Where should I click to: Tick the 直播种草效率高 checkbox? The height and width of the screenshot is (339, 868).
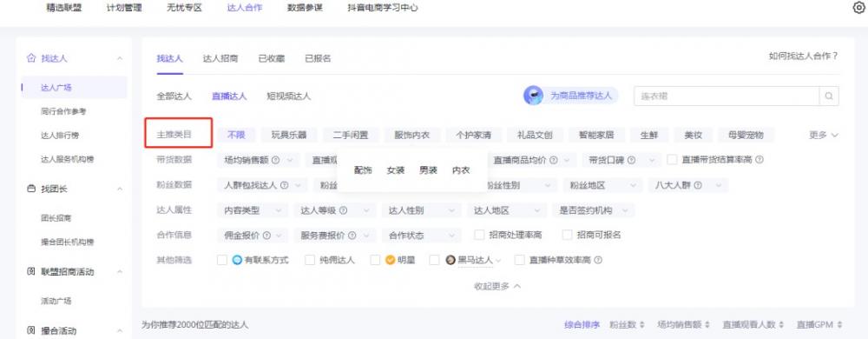click(520, 260)
